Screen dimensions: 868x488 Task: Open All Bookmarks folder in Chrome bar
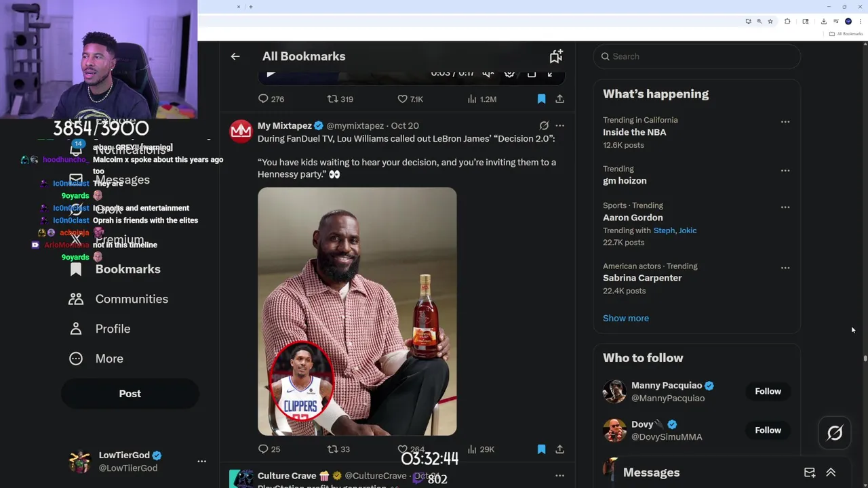pos(846,34)
